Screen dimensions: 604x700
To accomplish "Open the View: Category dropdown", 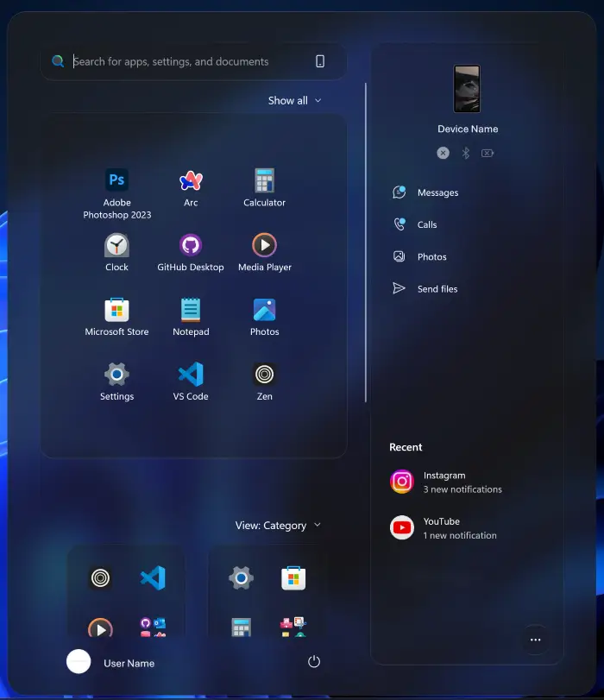I will click(278, 526).
